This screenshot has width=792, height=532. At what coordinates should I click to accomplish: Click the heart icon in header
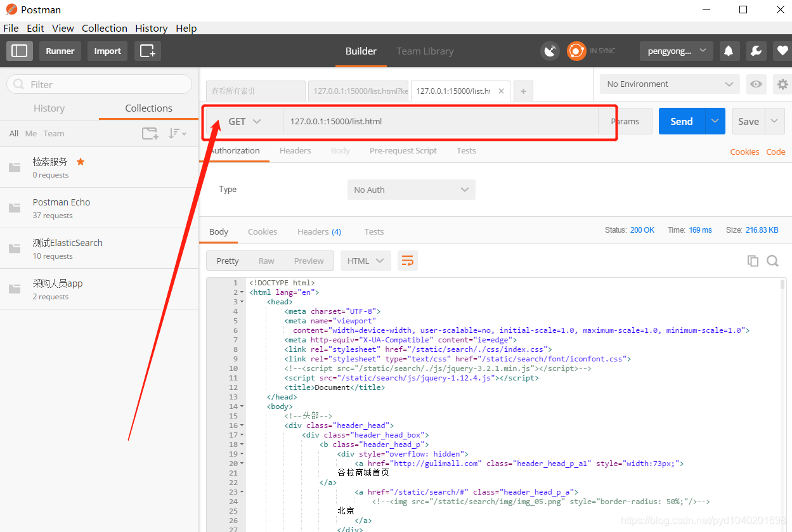pos(782,51)
